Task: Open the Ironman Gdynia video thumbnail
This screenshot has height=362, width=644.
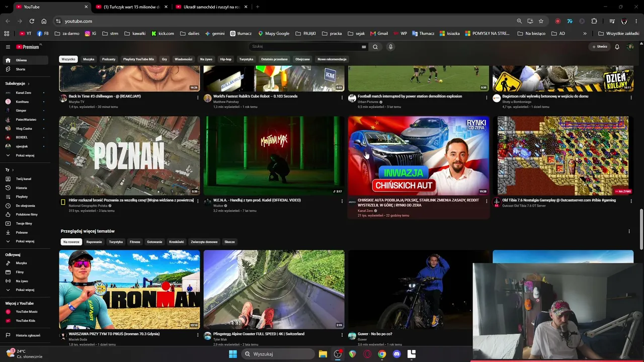Action: pos(129,290)
